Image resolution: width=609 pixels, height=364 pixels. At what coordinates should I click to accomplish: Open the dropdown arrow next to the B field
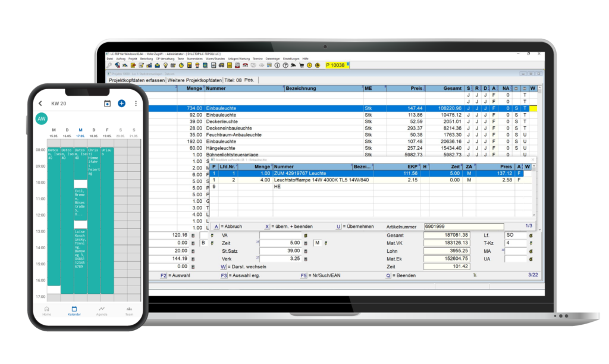click(212, 243)
